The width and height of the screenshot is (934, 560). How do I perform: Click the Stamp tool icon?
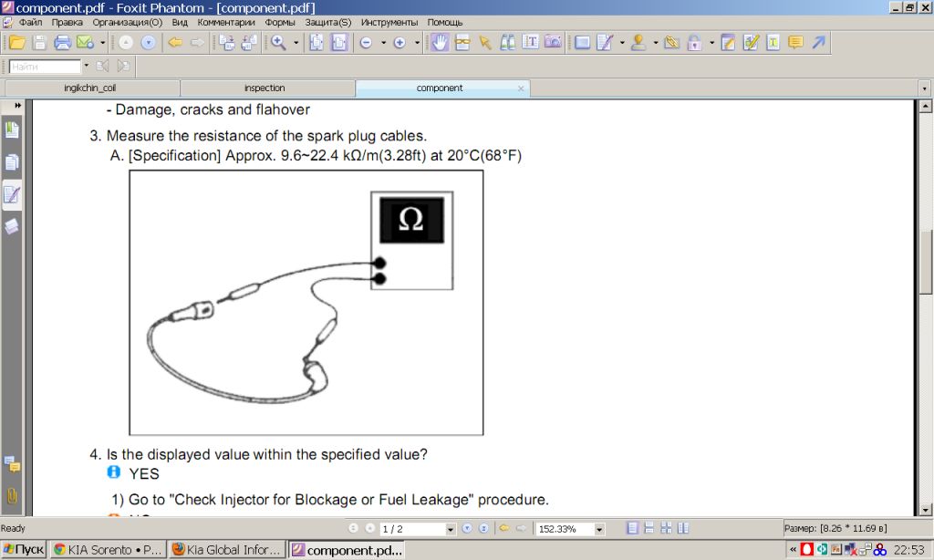[638, 42]
